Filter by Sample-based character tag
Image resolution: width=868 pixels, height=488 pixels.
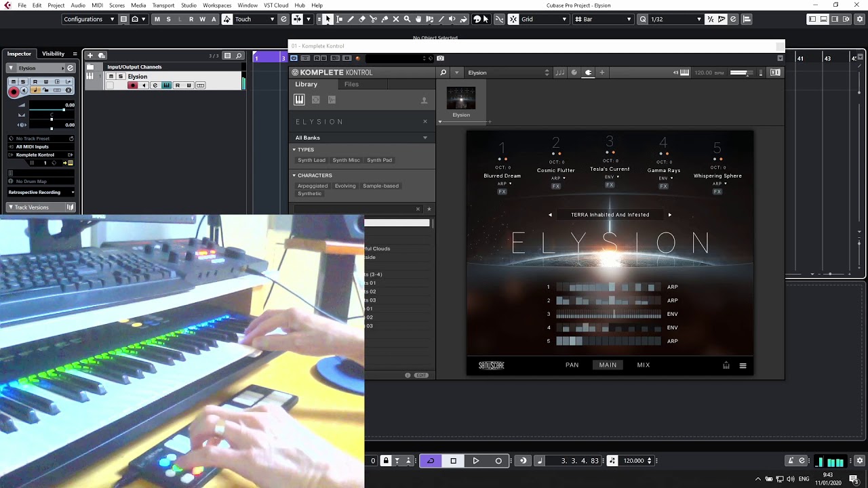[380, 186]
